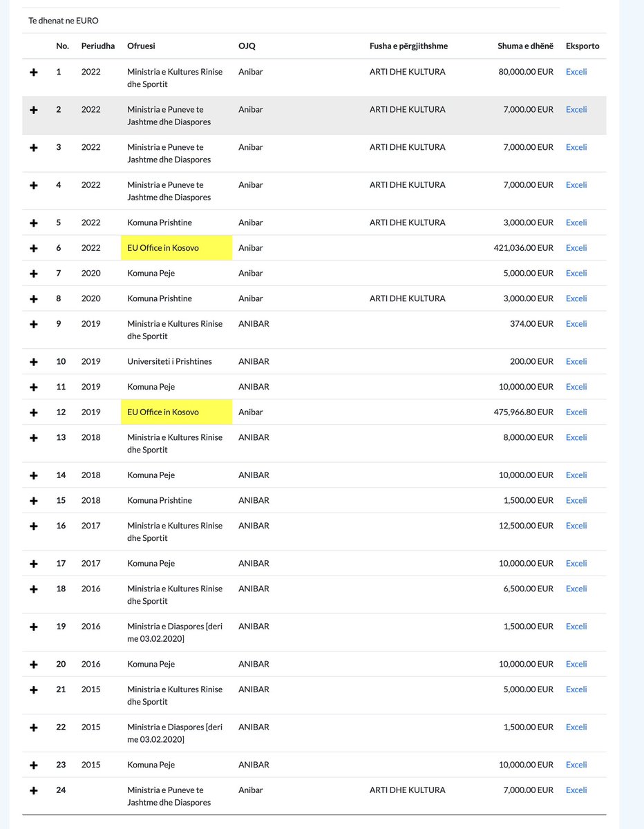The height and width of the screenshot is (829, 644).
Task: Click the 200.00 EUR amount
Action: tap(533, 362)
